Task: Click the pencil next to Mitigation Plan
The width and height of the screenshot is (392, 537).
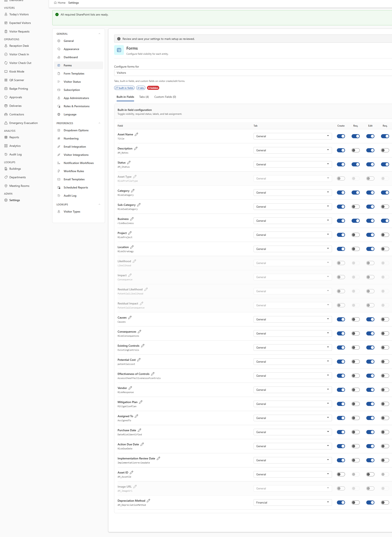Action: pyautogui.click(x=141, y=402)
